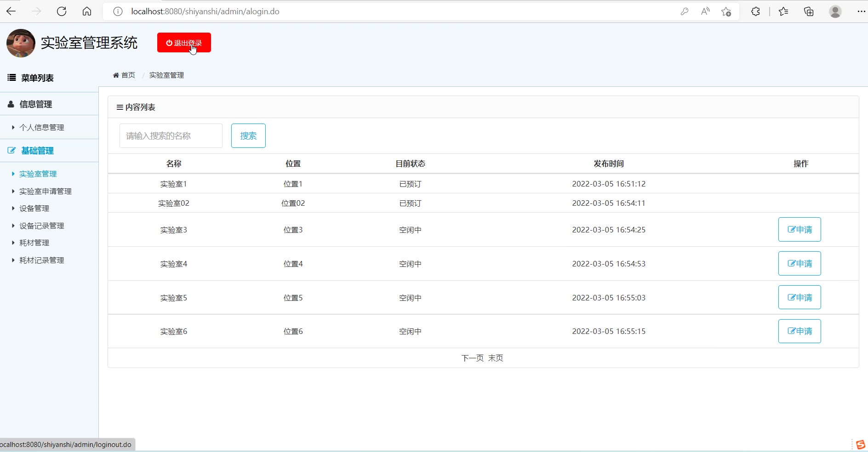Screen dimensions: 868x452
Task: Log out with the red 退出登录 button
Action: pos(184,43)
